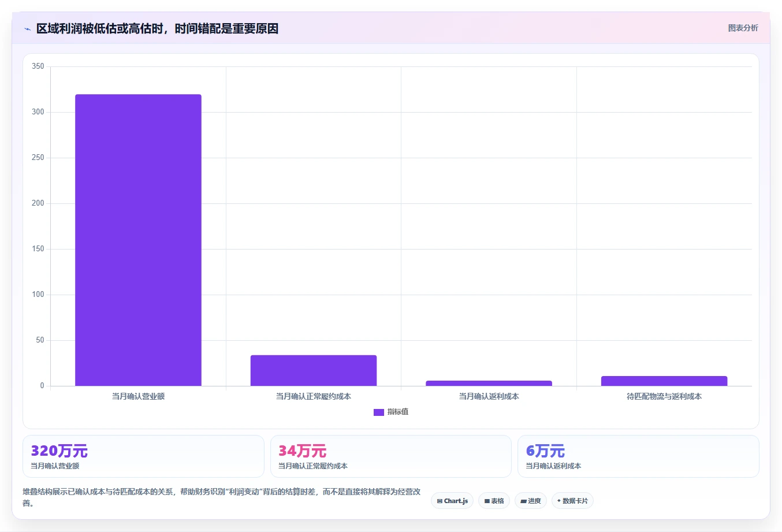
Task: Select the 数据卡片 tag chip
Action: [x=572, y=501]
